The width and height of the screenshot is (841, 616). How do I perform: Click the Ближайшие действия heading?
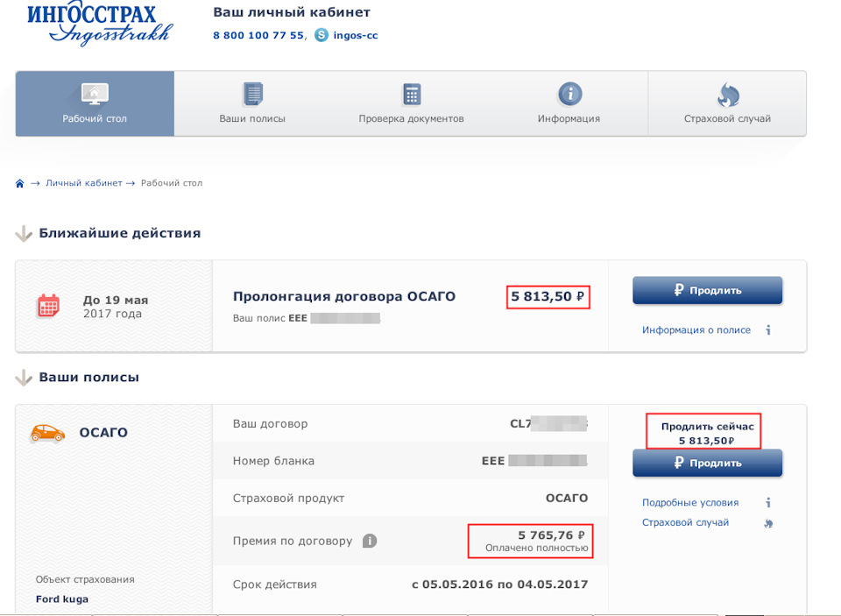tap(120, 233)
